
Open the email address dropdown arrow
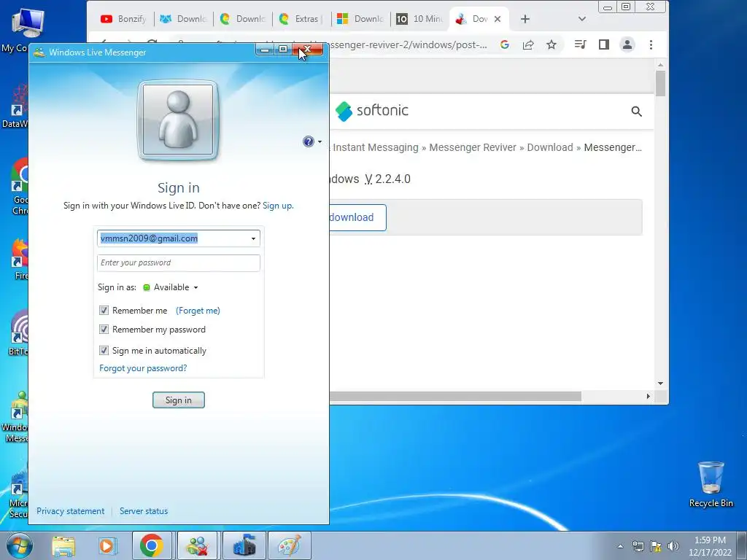pos(253,238)
